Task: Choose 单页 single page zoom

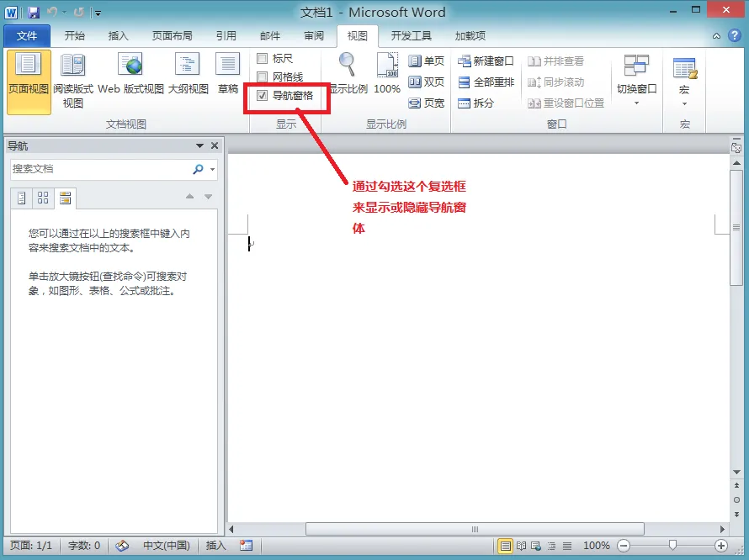Action: pos(426,61)
